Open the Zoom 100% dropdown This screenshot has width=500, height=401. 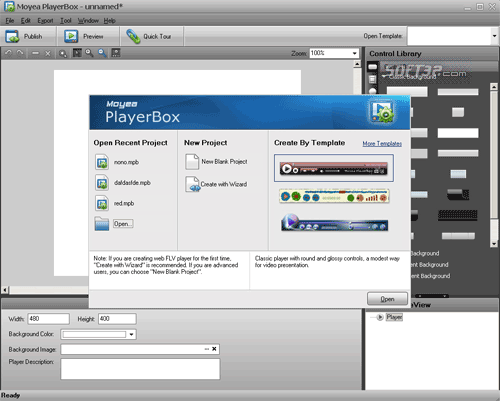pos(354,53)
